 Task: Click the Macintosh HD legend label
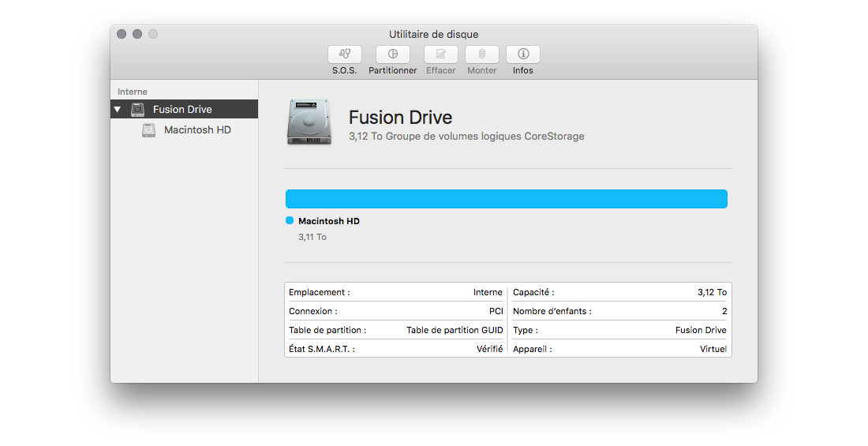pyautogui.click(x=329, y=221)
